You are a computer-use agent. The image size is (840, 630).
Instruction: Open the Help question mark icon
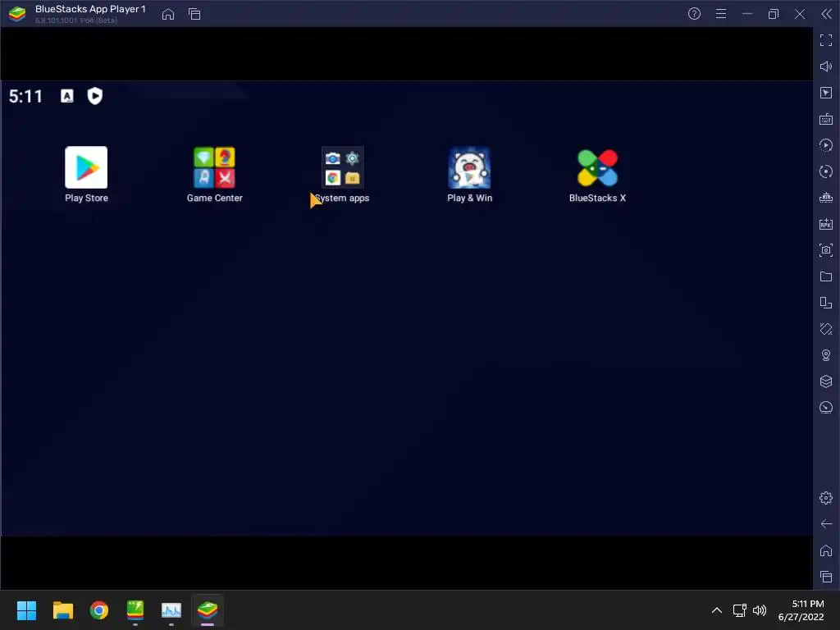[694, 14]
